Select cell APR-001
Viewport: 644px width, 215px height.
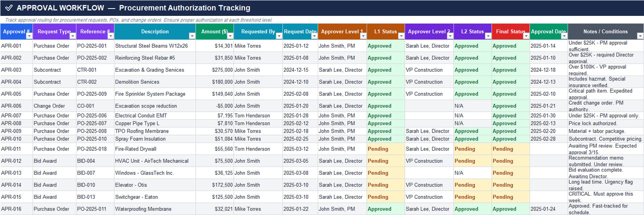pyautogui.click(x=16, y=46)
